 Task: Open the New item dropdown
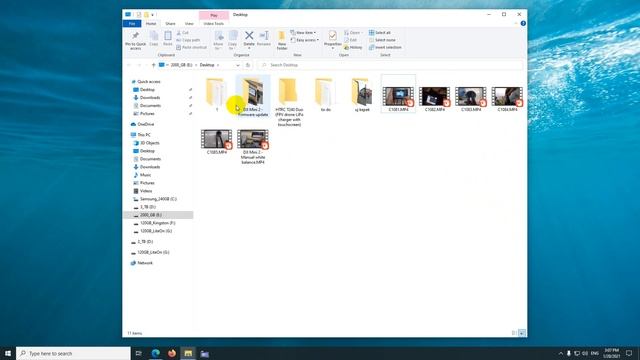point(303,33)
